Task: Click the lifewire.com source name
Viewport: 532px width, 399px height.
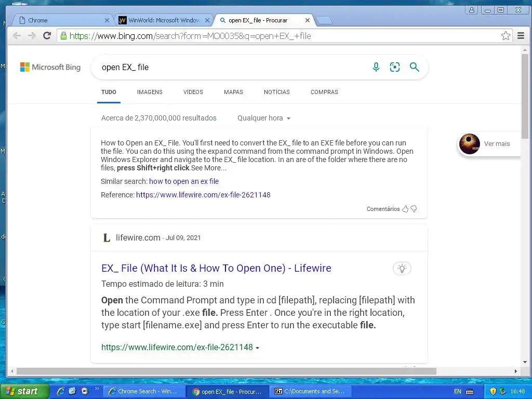Action: (x=138, y=237)
